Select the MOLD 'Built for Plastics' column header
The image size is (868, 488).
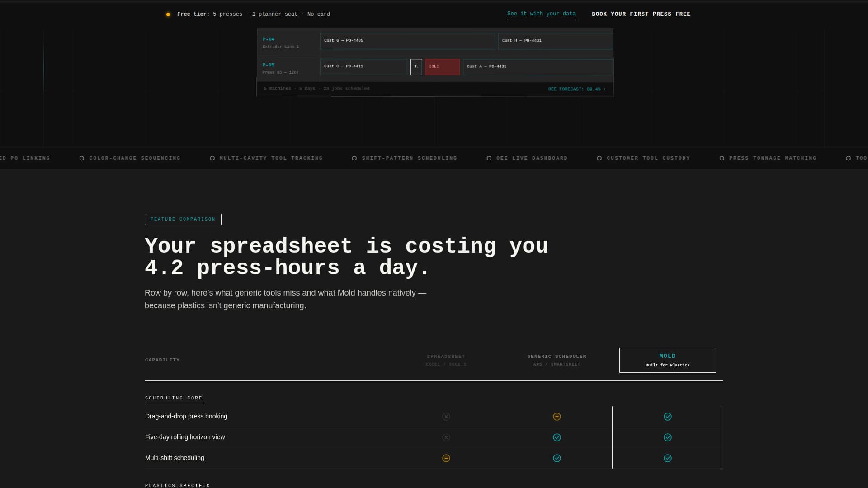(x=667, y=360)
